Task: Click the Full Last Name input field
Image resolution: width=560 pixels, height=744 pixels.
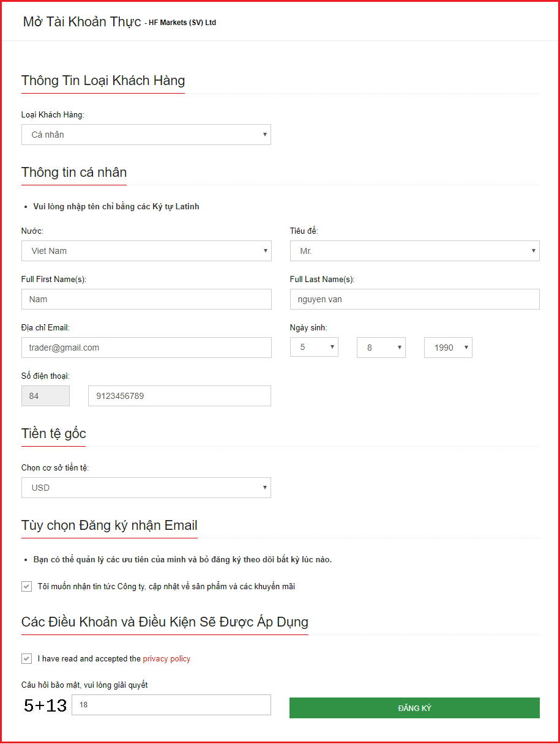Action: (414, 299)
